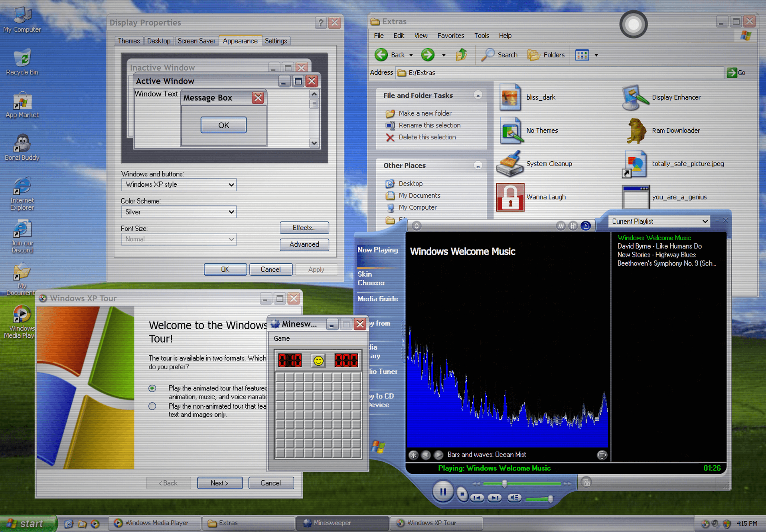The height and width of the screenshot is (532, 766).
Task: Switch to the Screen Saver tab
Action: click(x=196, y=40)
